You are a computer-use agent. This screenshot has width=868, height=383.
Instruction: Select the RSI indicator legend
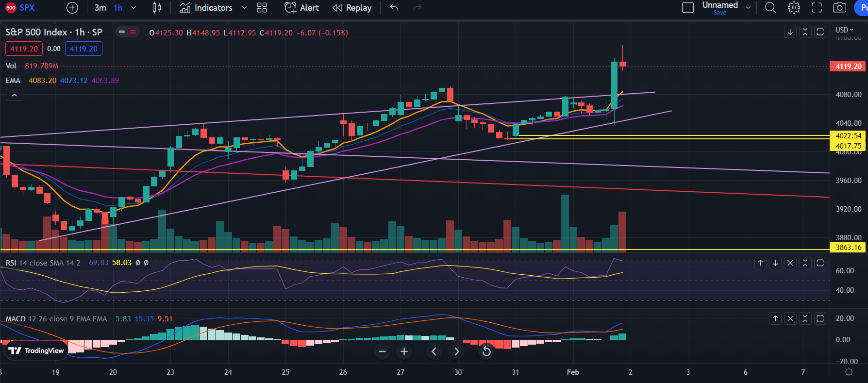click(11, 263)
